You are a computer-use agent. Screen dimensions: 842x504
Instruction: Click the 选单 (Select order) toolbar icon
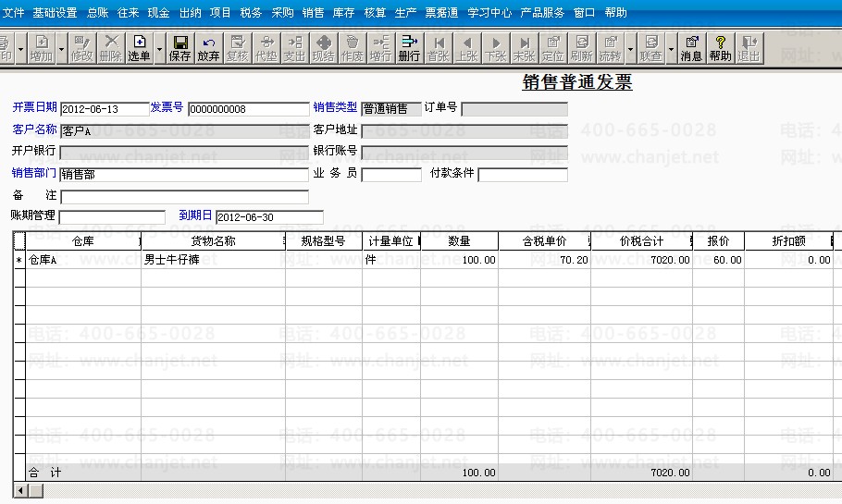140,48
